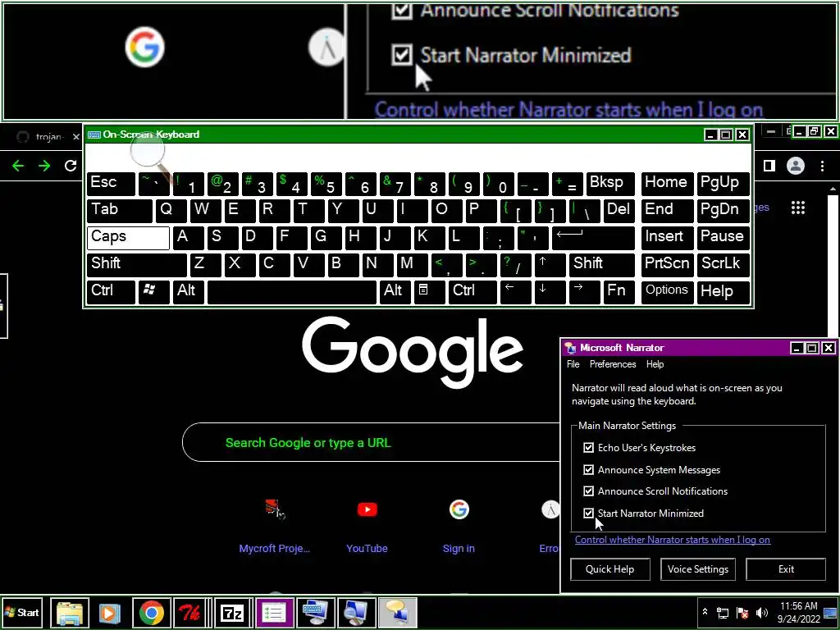Screen dimensions: 840x630
Task: Click the Windows logo key
Action: pyautogui.click(x=154, y=291)
